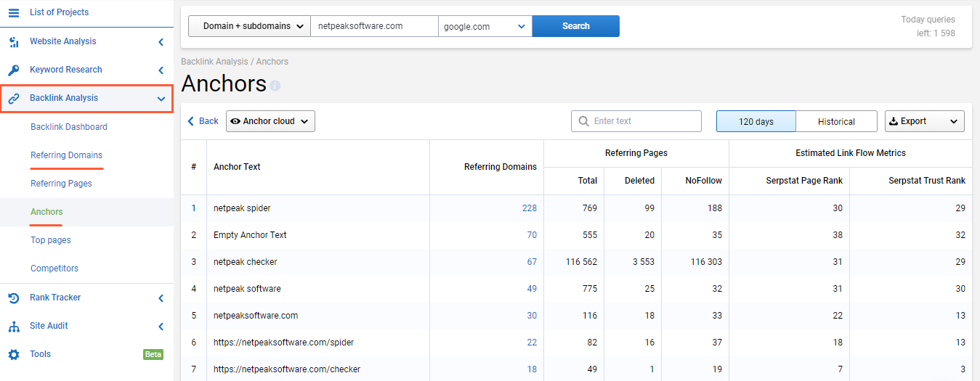Screen dimensions: 980x381
Task: Click the magnifier icon in filter box
Action: 583,121
